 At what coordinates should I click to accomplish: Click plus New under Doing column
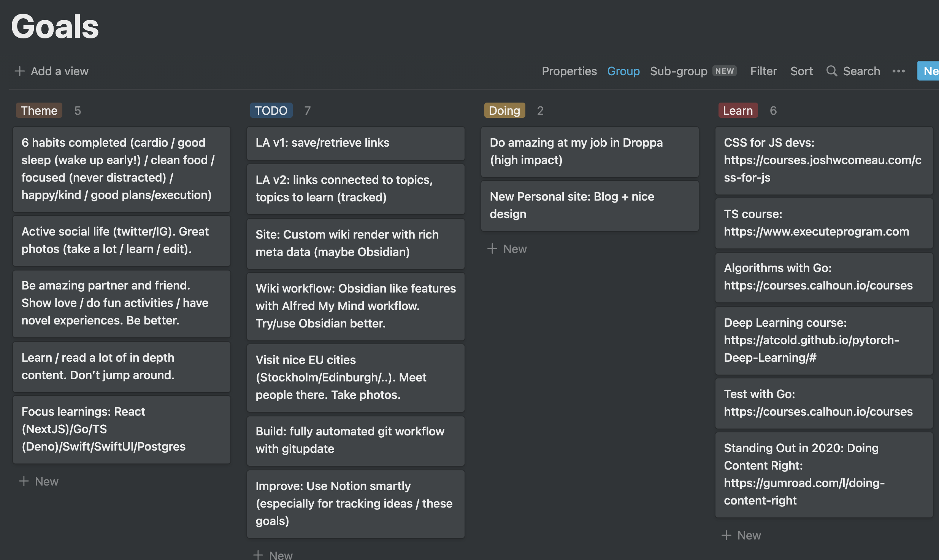pos(507,249)
